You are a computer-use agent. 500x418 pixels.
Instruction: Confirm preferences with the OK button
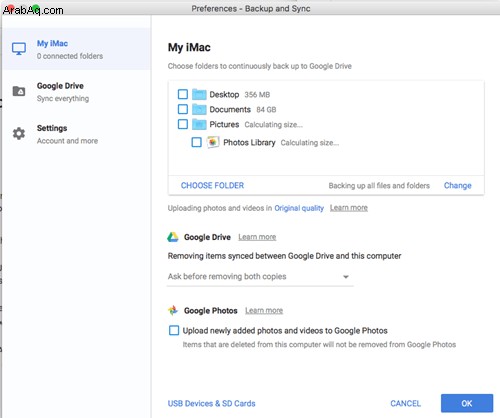[467, 403]
